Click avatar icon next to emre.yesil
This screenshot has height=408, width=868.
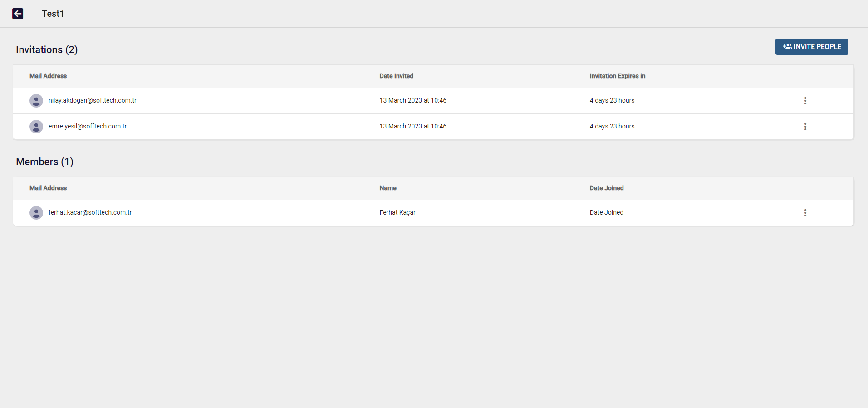(36, 127)
